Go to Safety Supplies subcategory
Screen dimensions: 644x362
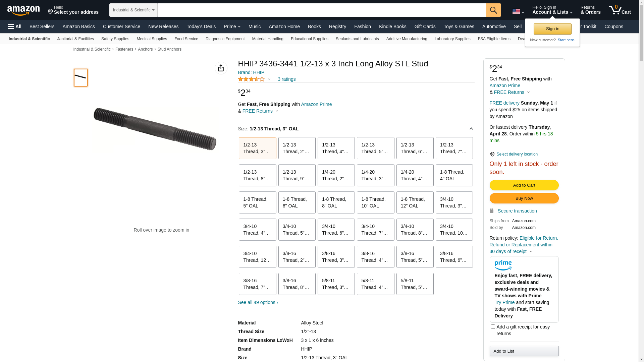coord(115,39)
